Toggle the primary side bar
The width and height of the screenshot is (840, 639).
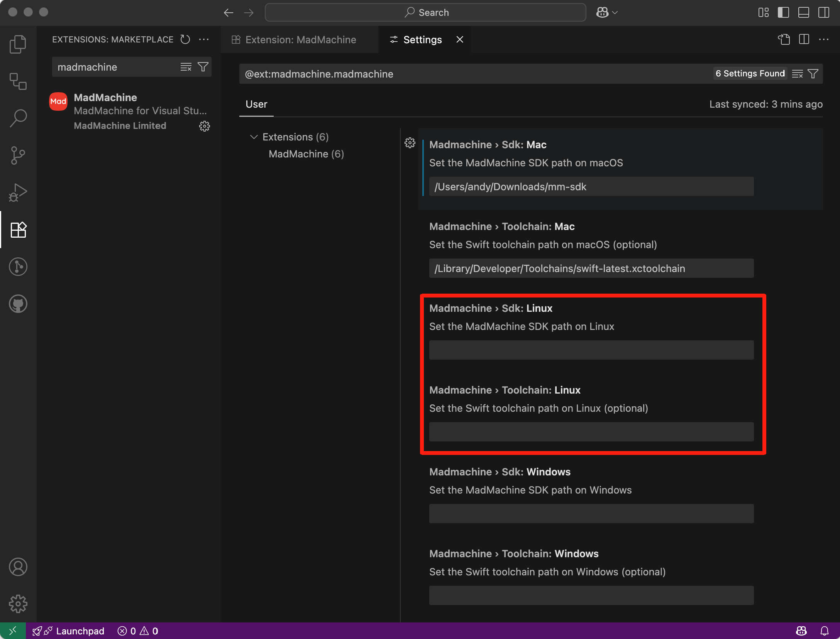pyautogui.click(x=783, y=13)
